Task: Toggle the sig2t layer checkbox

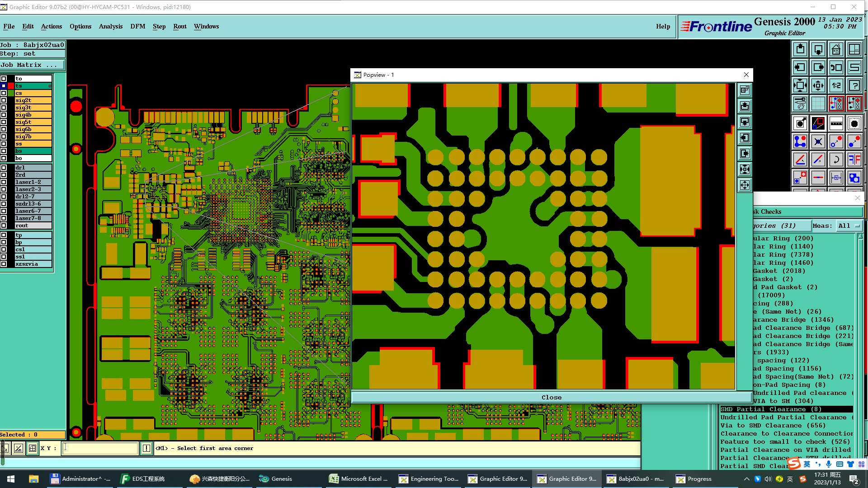Action: click(x=4, y=100)
